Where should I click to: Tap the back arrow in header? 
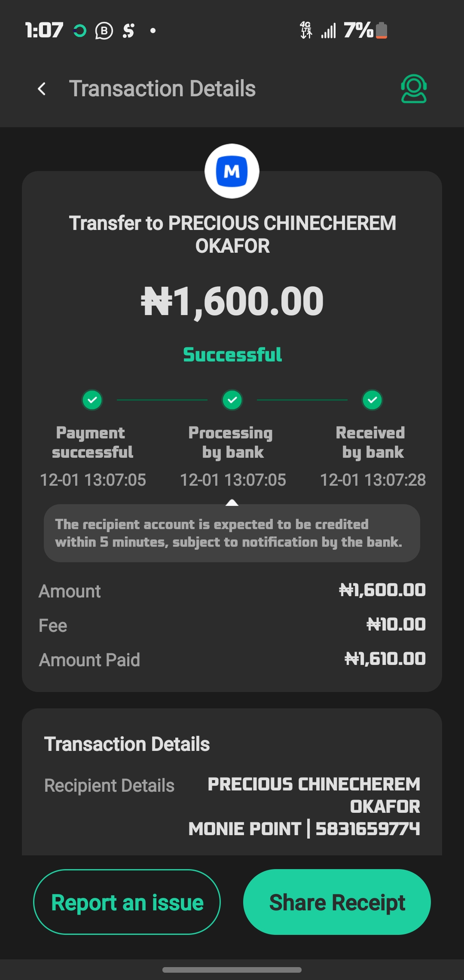42,89
